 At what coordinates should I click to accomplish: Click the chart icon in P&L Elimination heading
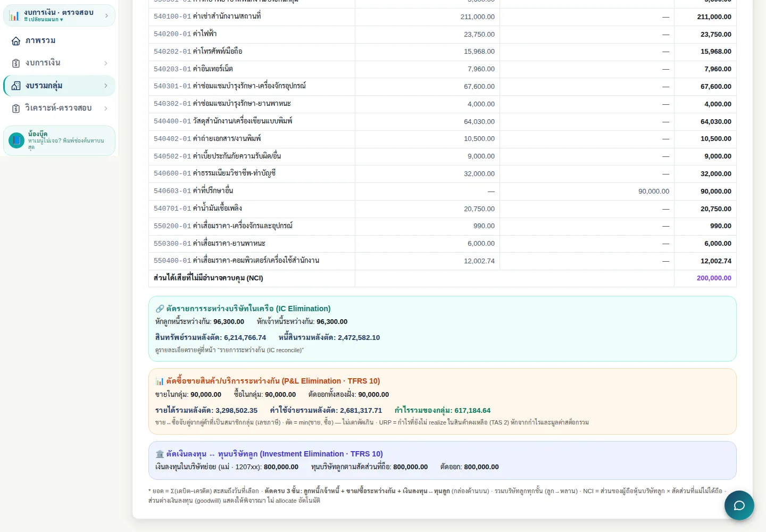[x=160, y=381]
